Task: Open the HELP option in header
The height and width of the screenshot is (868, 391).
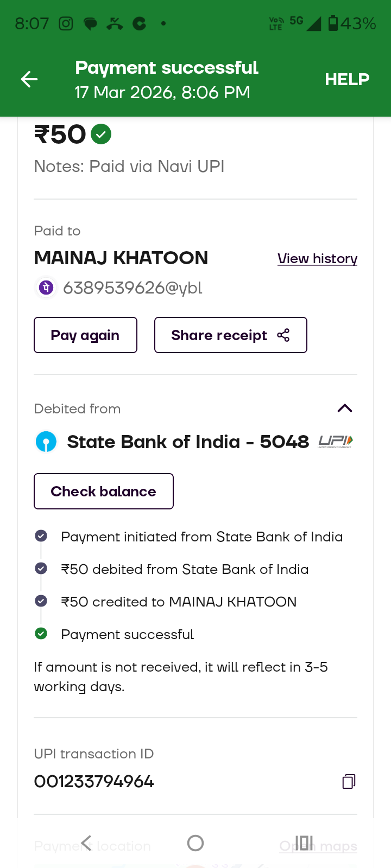Action: (347, 80)
